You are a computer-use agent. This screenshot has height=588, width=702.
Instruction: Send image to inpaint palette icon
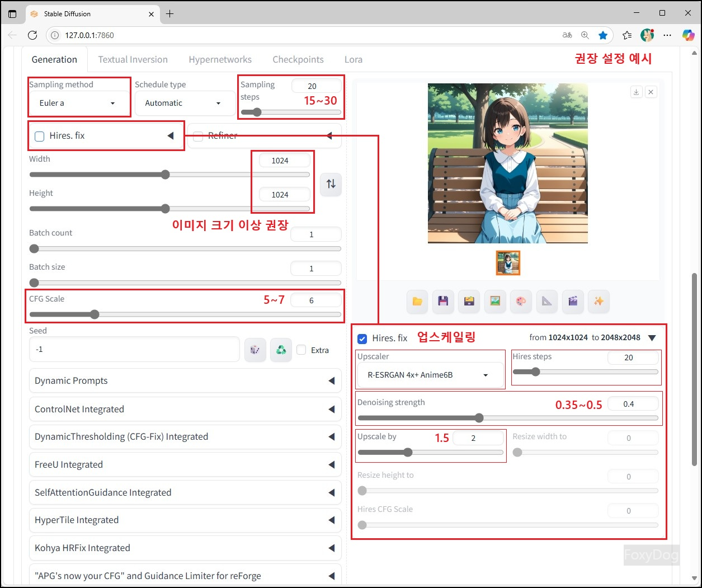[521, 302]
